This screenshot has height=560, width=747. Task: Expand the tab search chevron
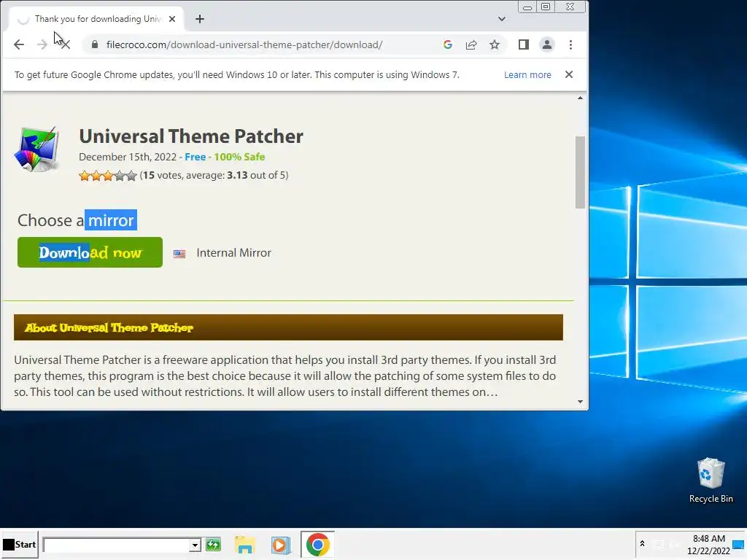tap(502, 19)
